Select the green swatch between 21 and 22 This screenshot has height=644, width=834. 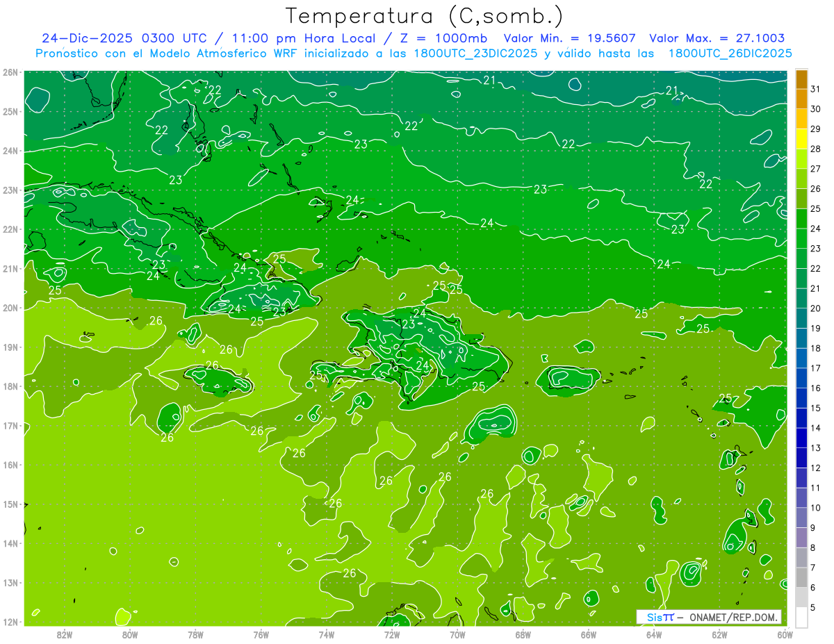tap(801, 278)
